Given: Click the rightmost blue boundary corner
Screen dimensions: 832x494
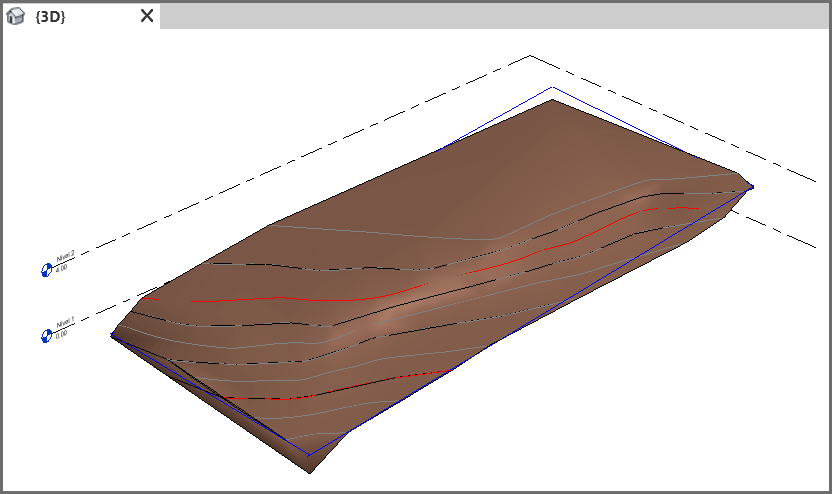Looking at the screenshot, I should pyautogui.click(x=751, y=187).
